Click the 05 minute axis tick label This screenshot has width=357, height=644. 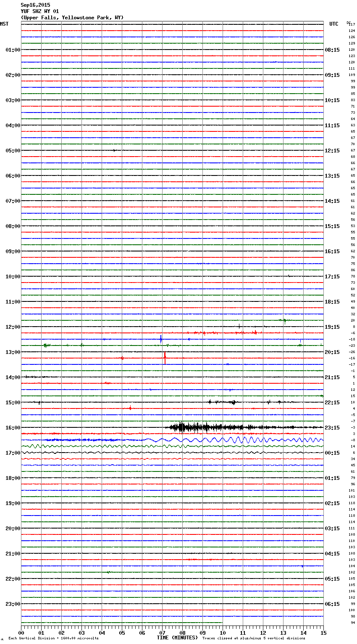tap(122, 633)
